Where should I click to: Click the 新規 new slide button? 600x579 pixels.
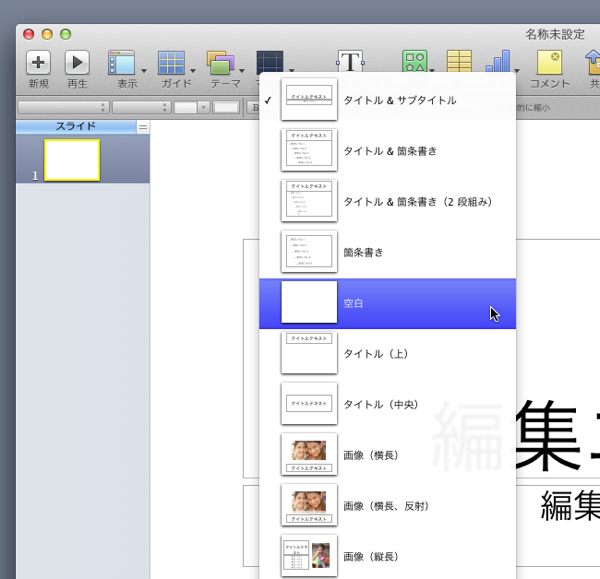38,62
